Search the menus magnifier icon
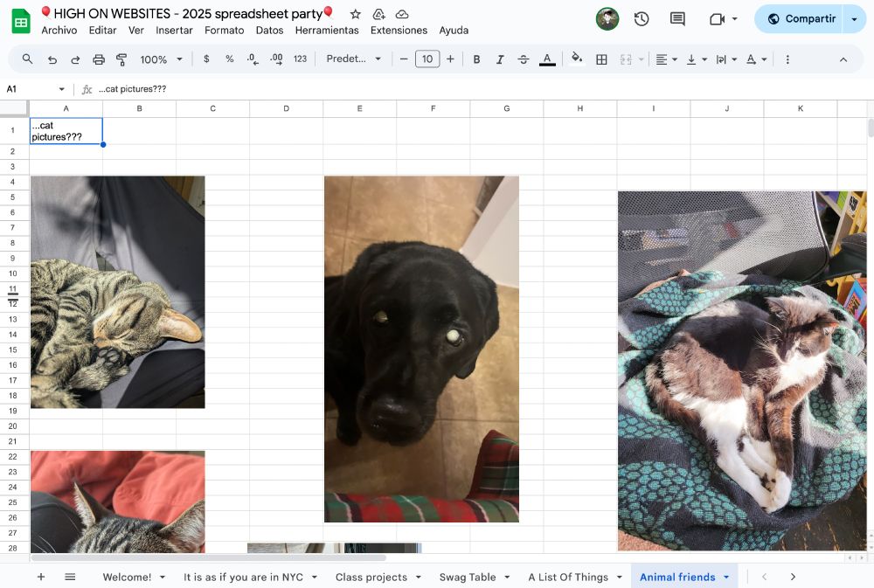874x588 pixels. click(x=27, y=59)
